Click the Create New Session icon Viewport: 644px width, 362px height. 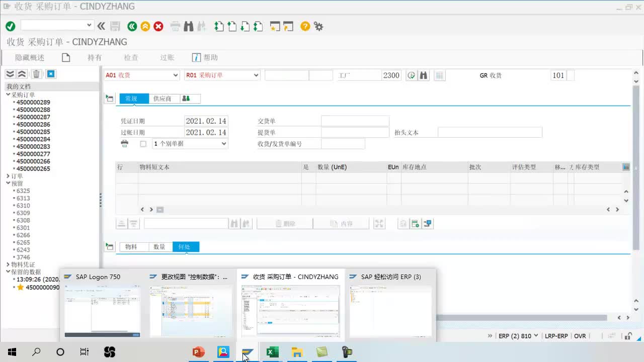[275, 26]
